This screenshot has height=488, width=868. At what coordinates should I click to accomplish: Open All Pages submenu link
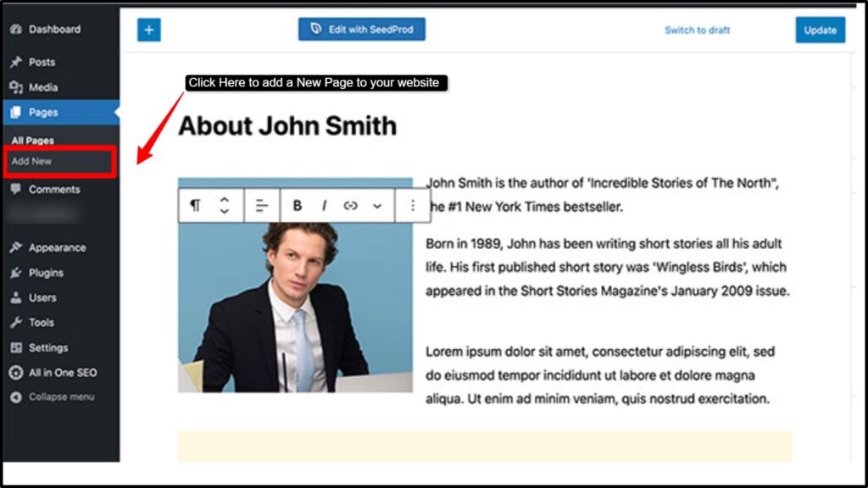[x=33, y=141]
